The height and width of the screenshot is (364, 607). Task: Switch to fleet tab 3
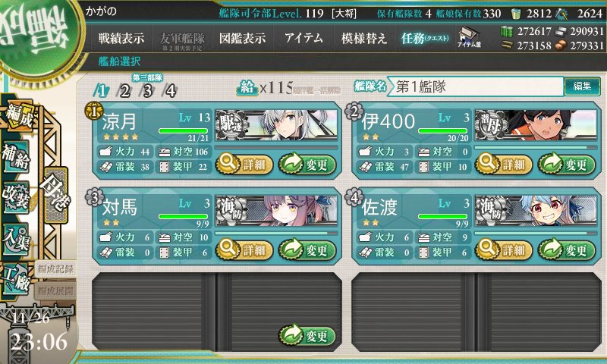[x=147, y=91]
